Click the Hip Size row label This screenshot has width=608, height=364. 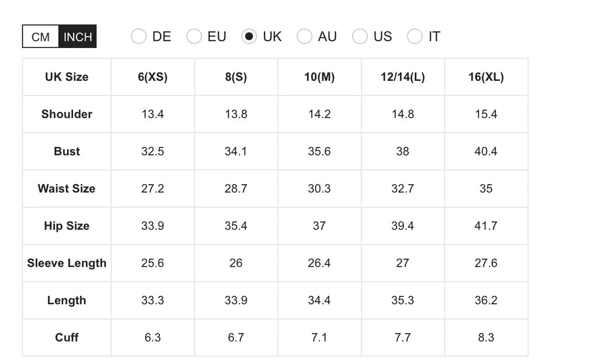[67, 226]
